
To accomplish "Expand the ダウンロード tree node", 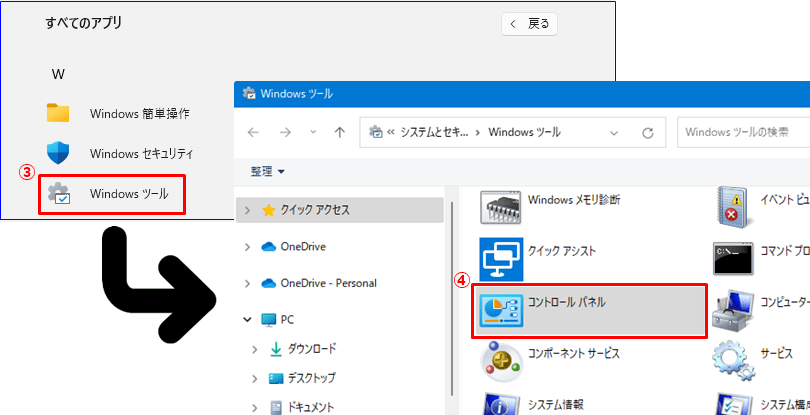I will coord(255,349).
